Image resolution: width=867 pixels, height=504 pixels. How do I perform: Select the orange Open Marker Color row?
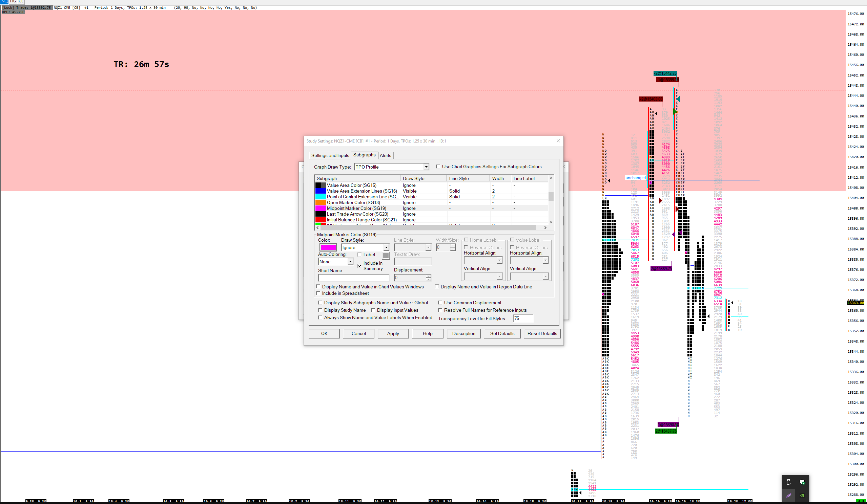[353, 202]
